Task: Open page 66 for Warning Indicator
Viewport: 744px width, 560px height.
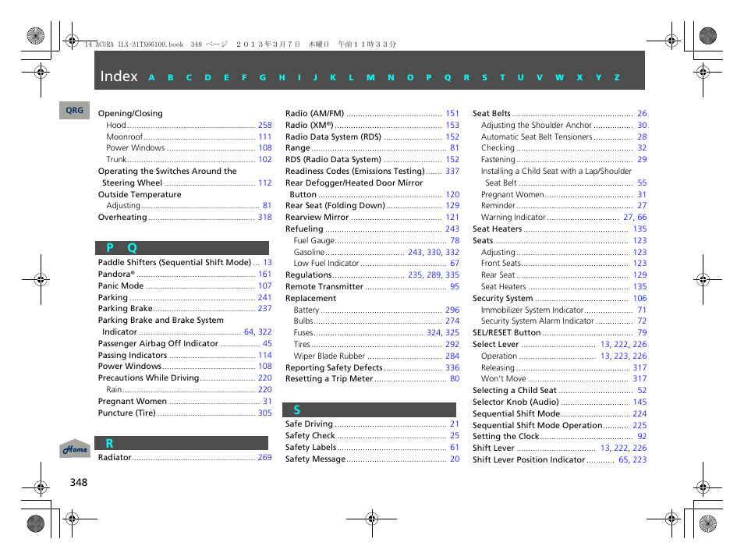Action: click(x=642, y=217)
